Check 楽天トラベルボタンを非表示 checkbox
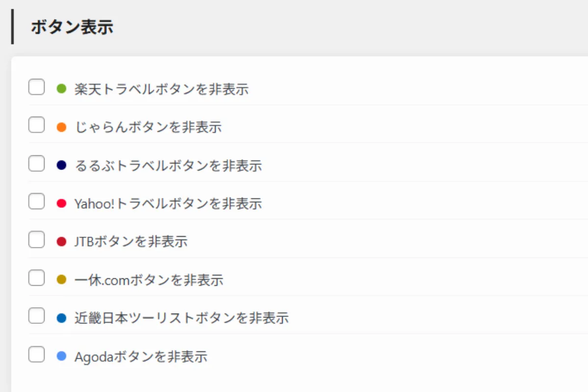 pyautogui.click(x=36, y=87)
